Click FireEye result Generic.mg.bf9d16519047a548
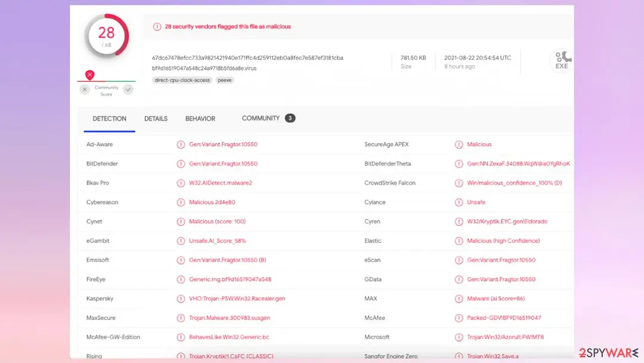The image size is (644, 363). click(x=230, y=279)
